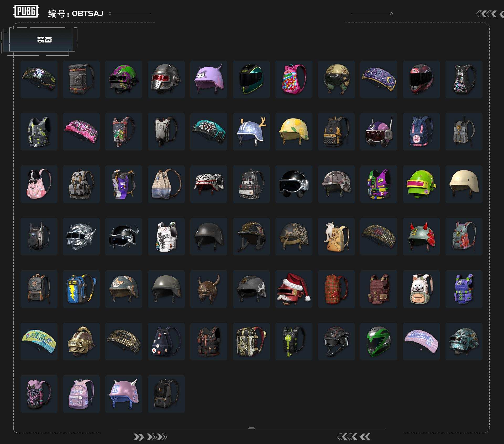The height and width of the screenshot is (444, 504).
Task: Select the pink backpack with black-and-white dog head
Action: pyautogui.click(x=39, y=184)
